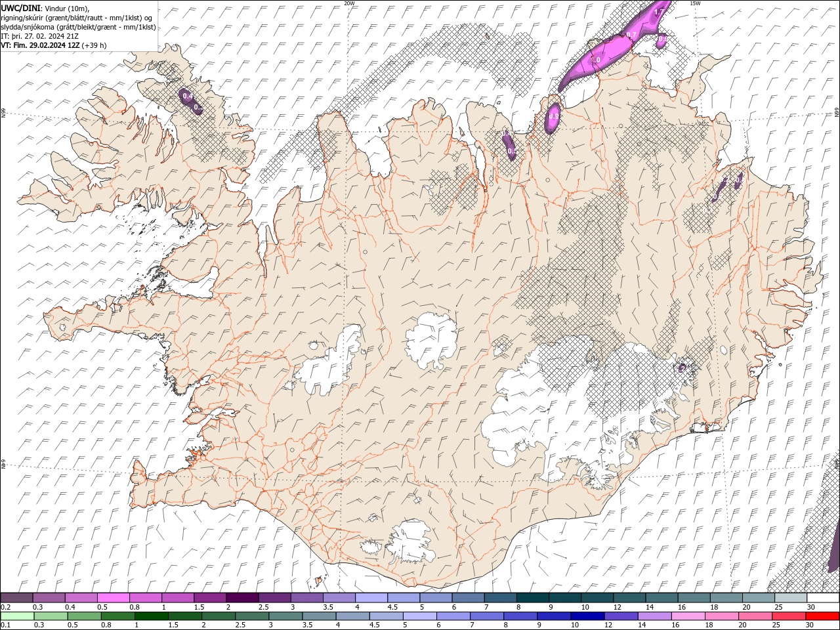Pick the teal 12 swatch in upper legend row
840x630 pixels.
(630, 598)
